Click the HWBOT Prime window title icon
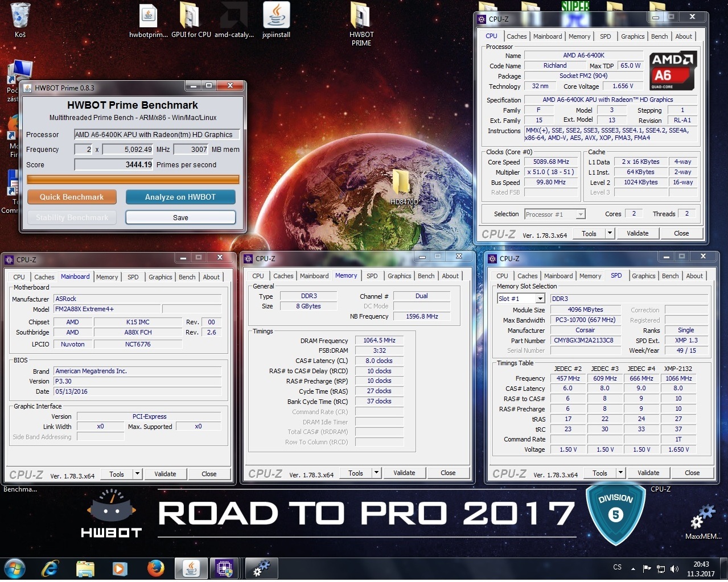Image resolution: width=728 pixels, height=582 pixels. click(x=27, y=88)
